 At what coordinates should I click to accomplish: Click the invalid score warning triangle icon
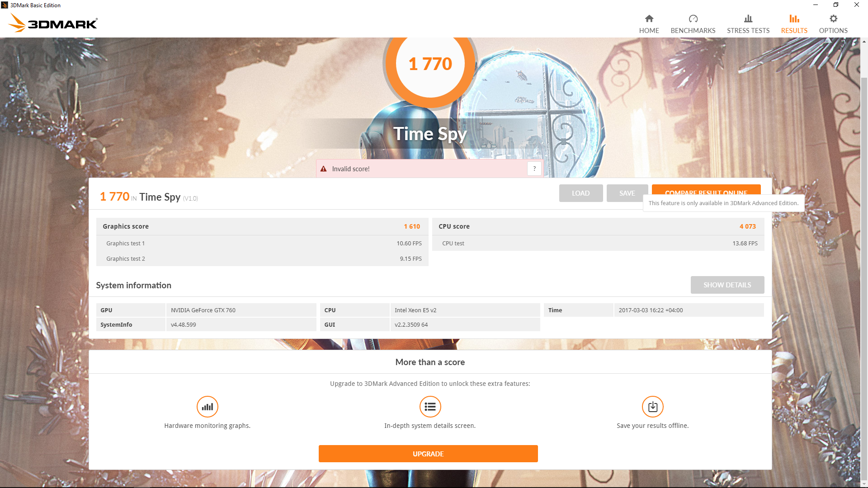pos(324,169)
